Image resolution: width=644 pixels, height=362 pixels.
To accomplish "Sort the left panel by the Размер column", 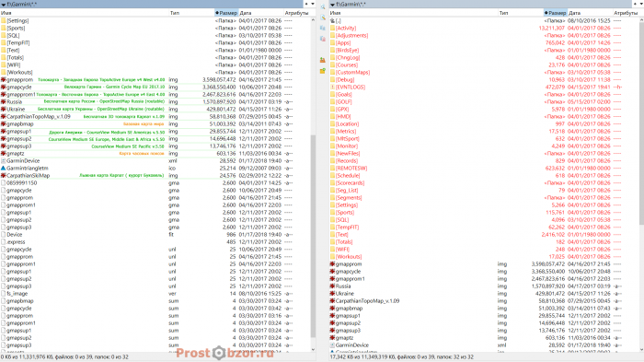I will coord(226,13).
